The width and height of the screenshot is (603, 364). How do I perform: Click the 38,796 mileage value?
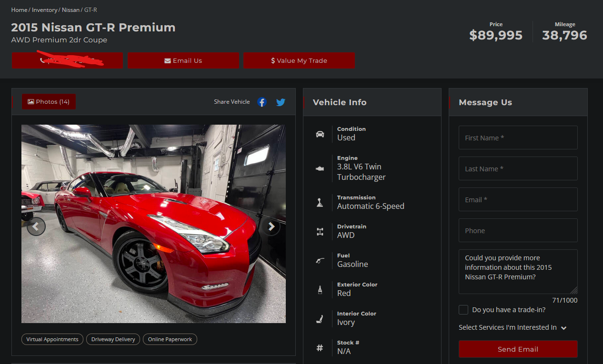click(564, 35)
